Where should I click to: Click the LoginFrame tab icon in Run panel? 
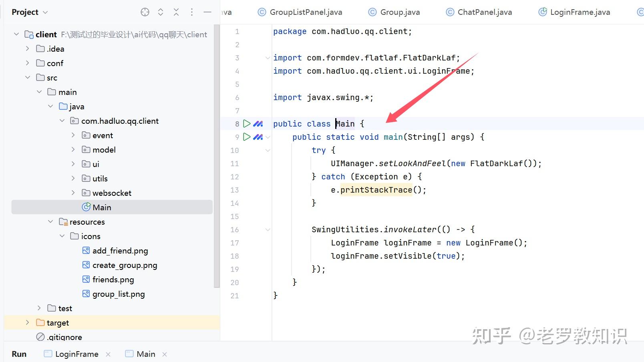[x=48, y=354]
